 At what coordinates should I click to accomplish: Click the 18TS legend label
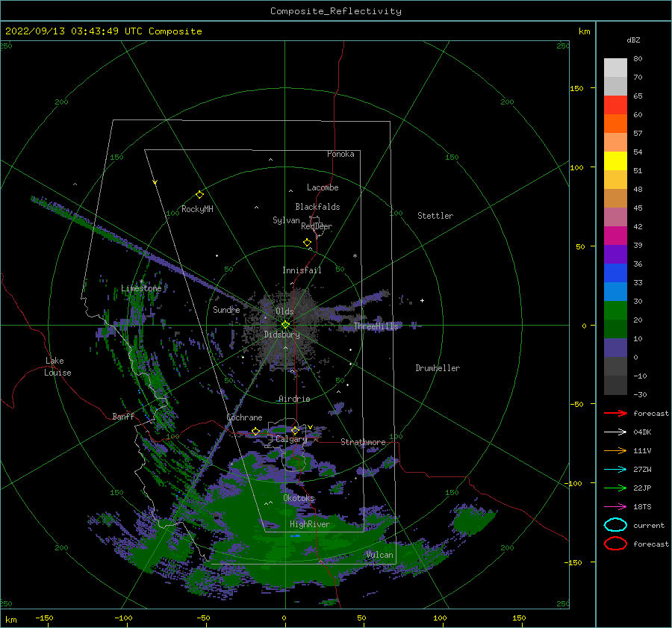click(x=642, y=507)
